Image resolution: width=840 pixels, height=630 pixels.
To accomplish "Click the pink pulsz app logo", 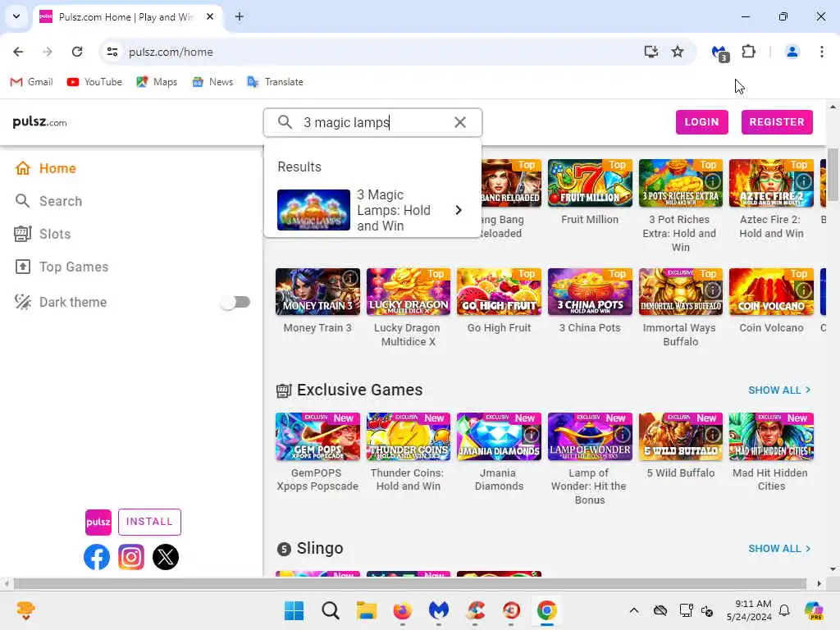I will (98, 523).
